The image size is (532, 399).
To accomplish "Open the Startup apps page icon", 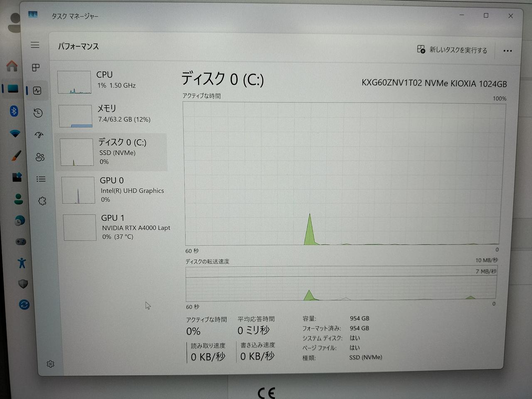I will 39,135.
